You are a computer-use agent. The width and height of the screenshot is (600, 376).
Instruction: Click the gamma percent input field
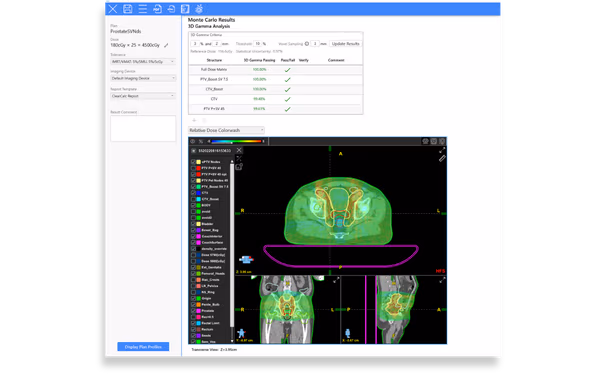tap(195, 44)
